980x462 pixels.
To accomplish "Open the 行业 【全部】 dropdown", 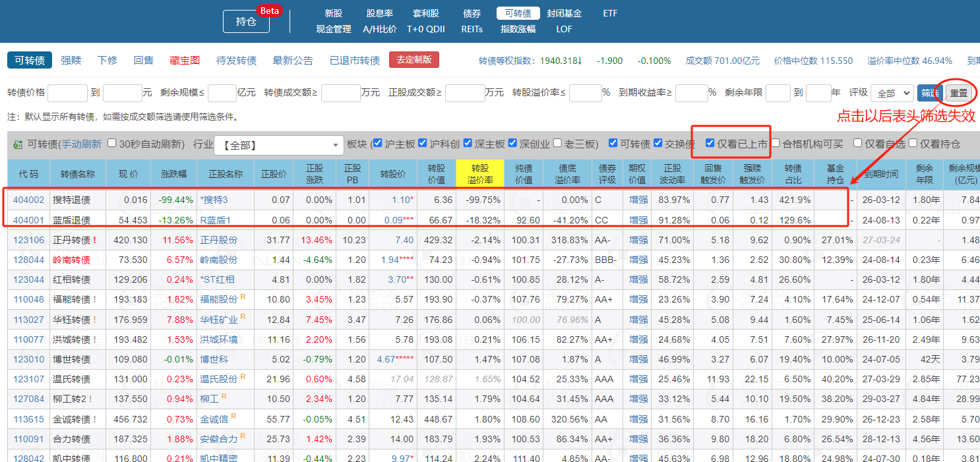I will 280,145.
